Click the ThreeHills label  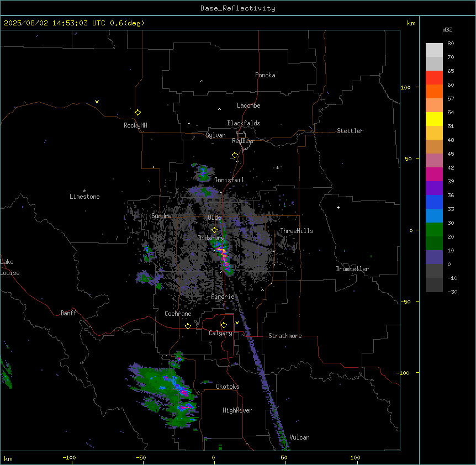coord(297,231)
